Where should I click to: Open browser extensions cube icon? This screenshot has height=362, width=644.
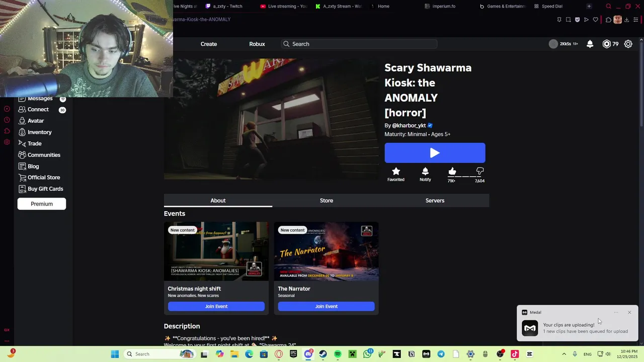pos(608,20)
